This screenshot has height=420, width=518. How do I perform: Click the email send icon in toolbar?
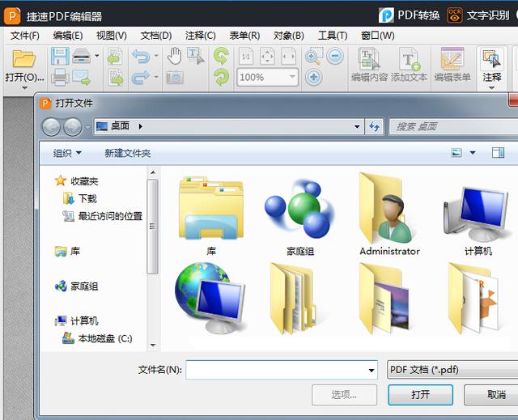tap(81, 77)
